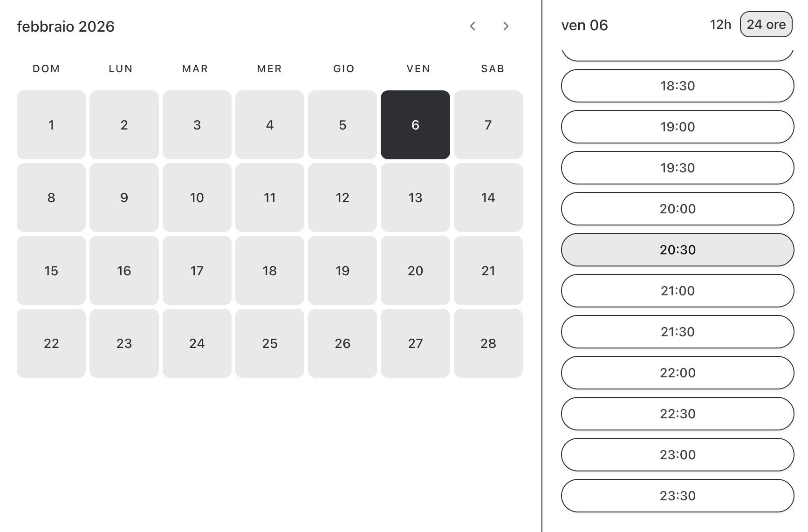Book the 21:00 time slot
The width and height of the screenshot is (808, 532).
click(x=677, y=291)
